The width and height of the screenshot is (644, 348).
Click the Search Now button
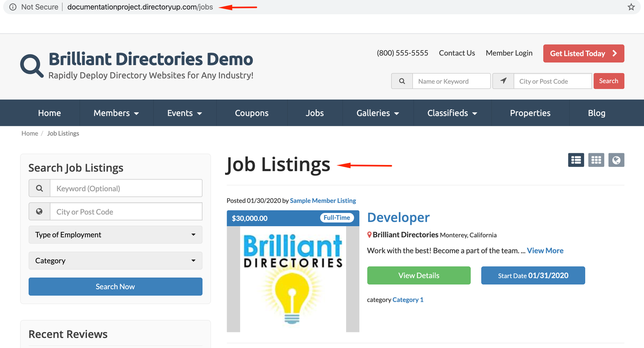(116, 286)
